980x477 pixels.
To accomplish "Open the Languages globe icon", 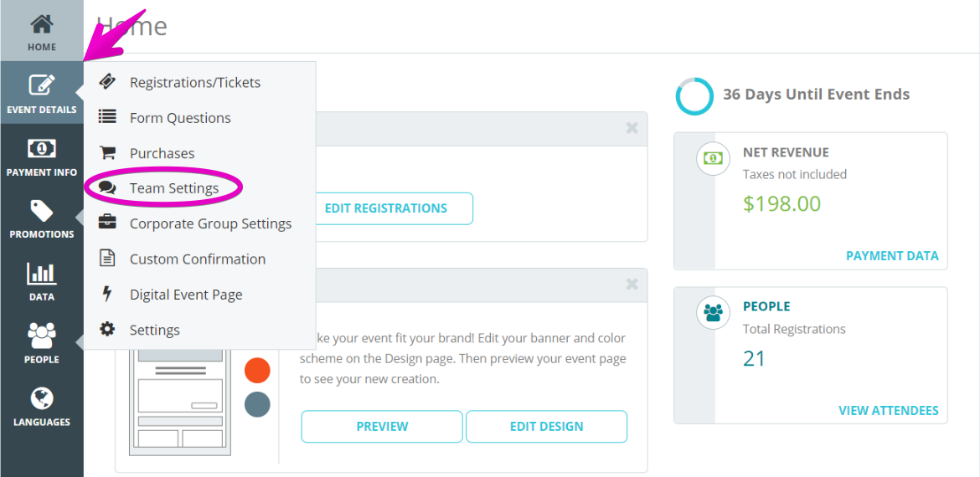I will click(41, 398).
